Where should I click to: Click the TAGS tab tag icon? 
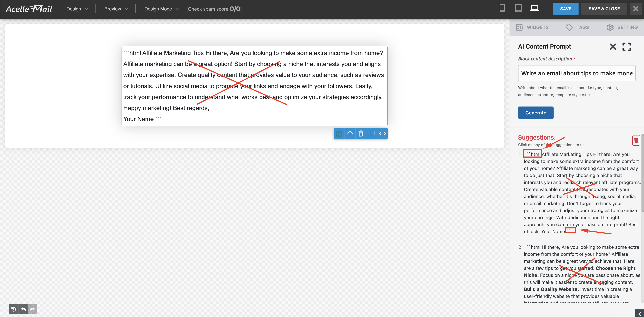tap(569, 27)
